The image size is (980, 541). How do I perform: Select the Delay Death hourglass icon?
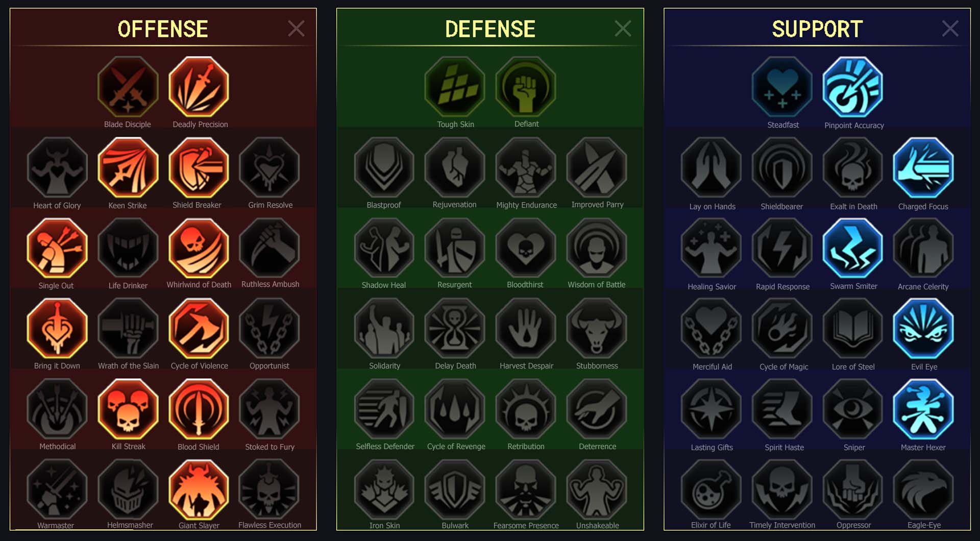point(455,329)
